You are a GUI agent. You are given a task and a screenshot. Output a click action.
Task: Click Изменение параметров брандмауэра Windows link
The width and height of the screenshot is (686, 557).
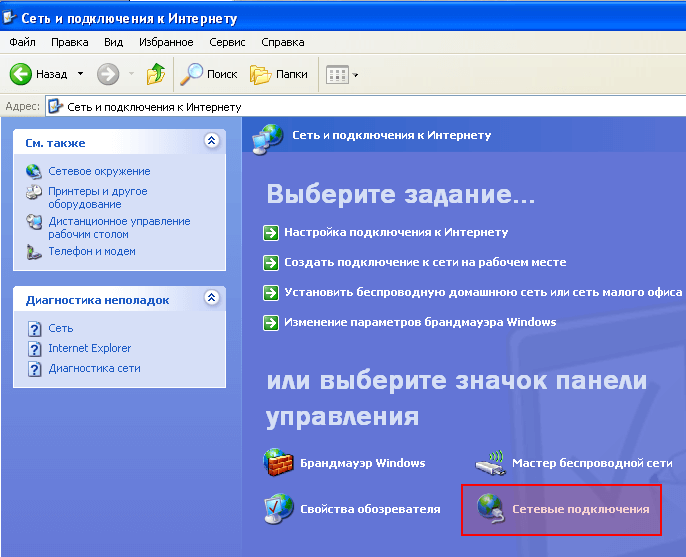pyautogui.click(x=420, y=322)
